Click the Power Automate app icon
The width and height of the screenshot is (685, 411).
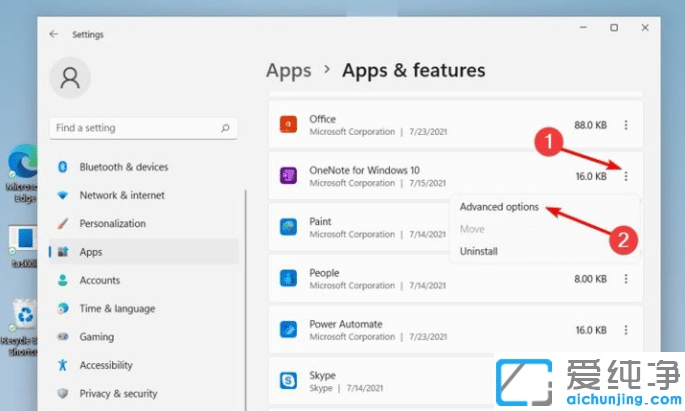click(x=289, y=329)
